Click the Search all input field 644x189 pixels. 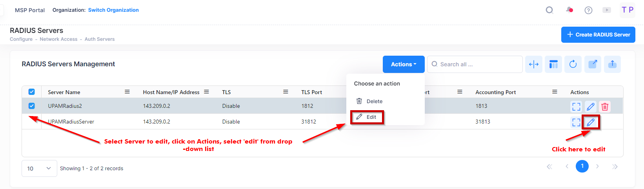pos(477,64)
